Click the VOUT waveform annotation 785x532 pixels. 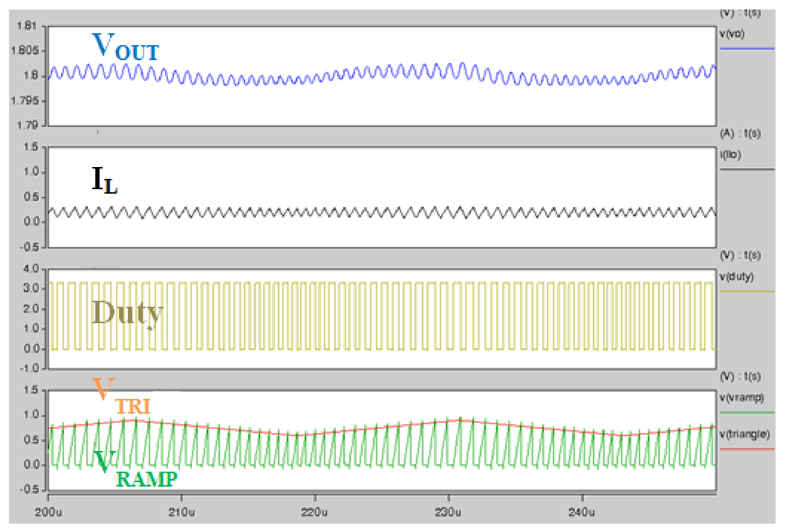pyautogui.click(x=125, y=47)
